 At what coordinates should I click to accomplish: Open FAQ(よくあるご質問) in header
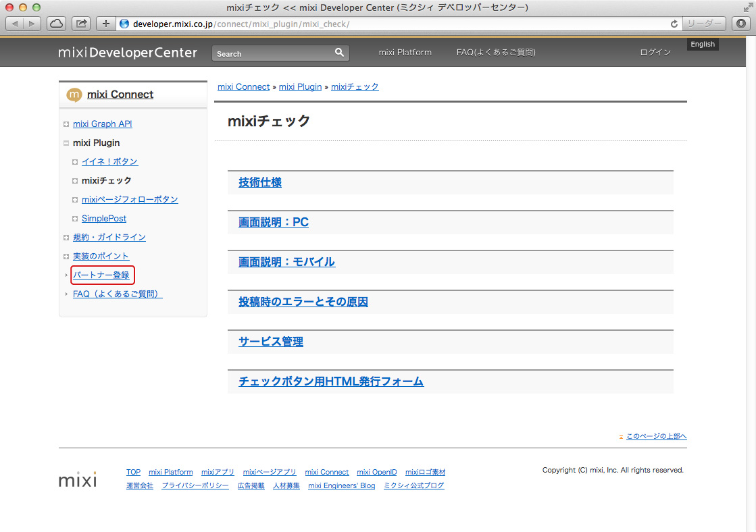(x=496, y=53)
